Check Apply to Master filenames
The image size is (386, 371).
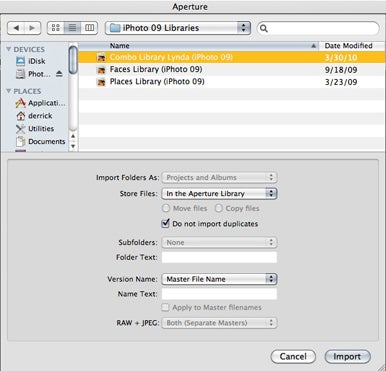166,307
